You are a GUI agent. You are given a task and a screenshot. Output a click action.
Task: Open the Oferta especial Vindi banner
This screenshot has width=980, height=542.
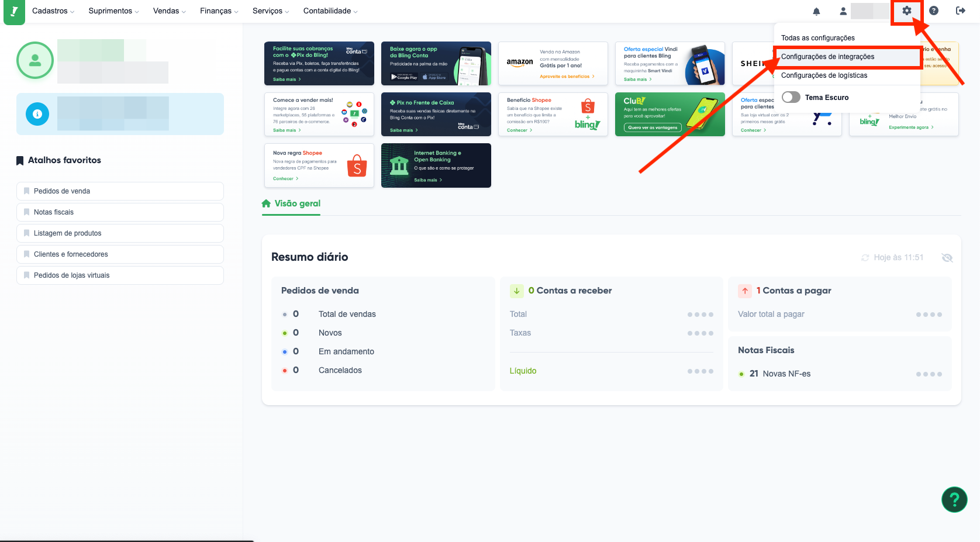[670, 63]
